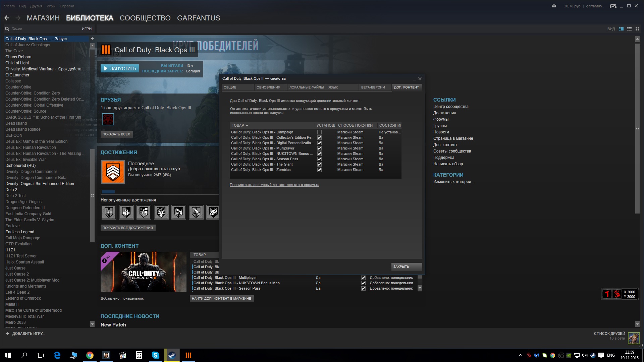Open Microsoft Edge from the taskbar
This screenshot has height=362, width=644.
[57, 355]
